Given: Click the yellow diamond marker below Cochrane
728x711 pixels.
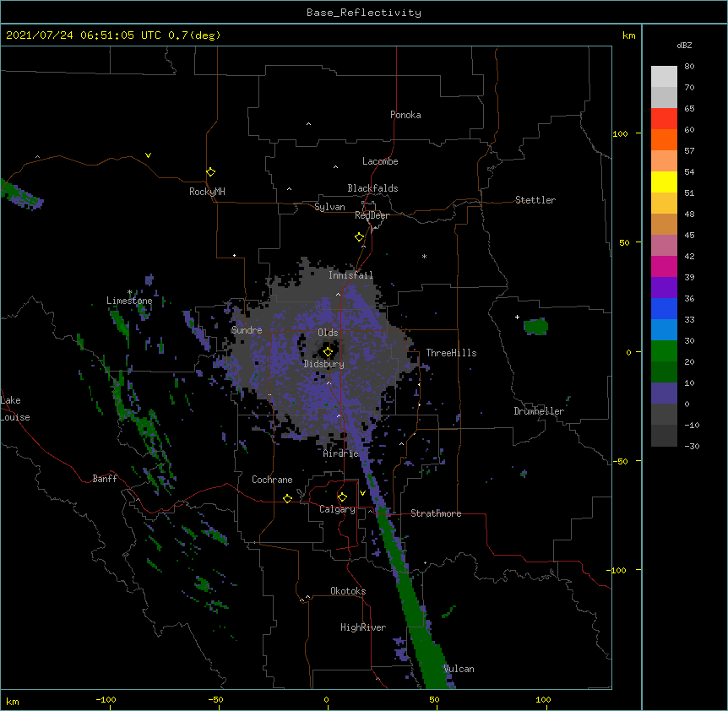Looking at the screenshot, I should coord(287,498).
